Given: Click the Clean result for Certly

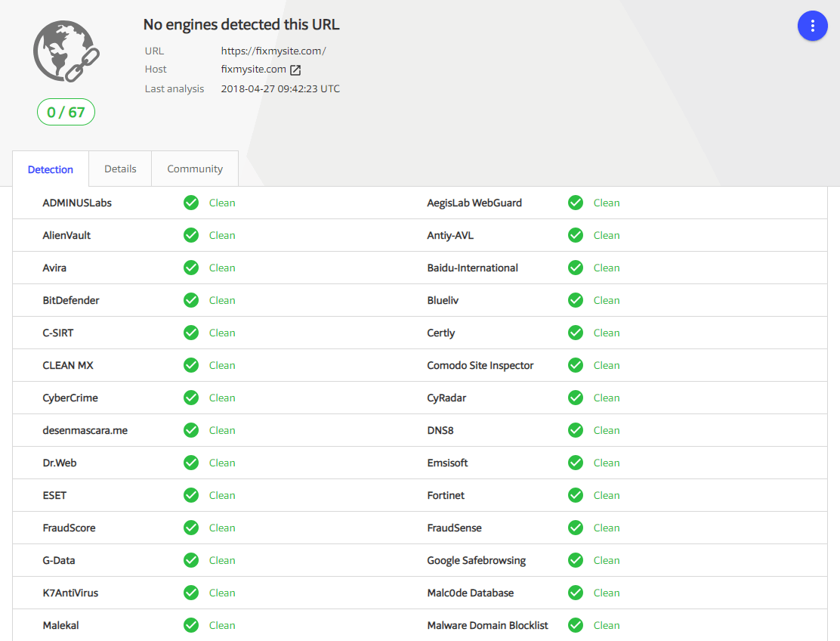Looking at the screenshot, I should click(x=607, y=333).
